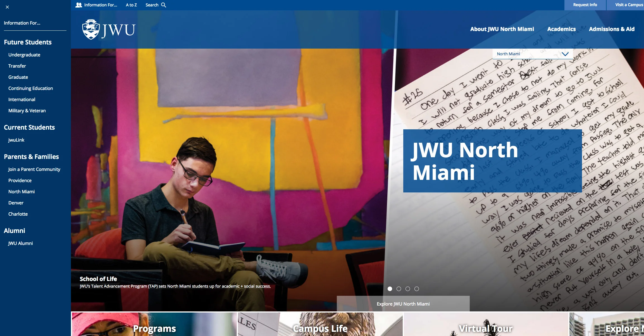Open the Virtual Tour image tile
Image resolution: width=644 pixels, height=336 pixels.
(x=486, y=325)
